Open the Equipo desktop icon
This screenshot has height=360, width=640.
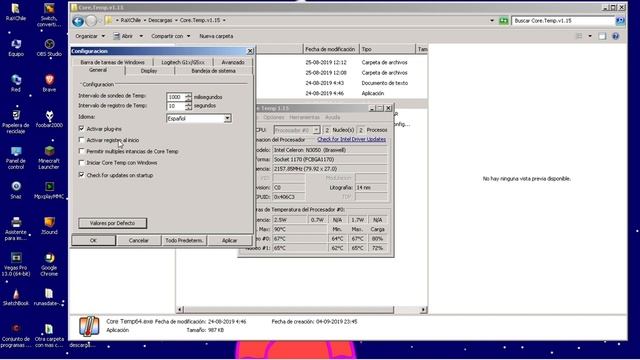point(16,48)
